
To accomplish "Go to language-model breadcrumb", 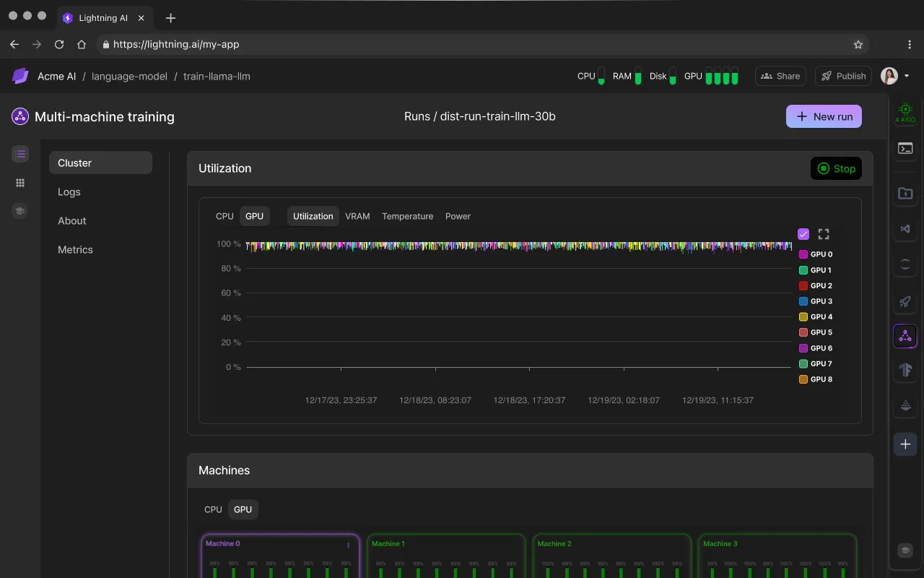I will [x=129, y=76].
